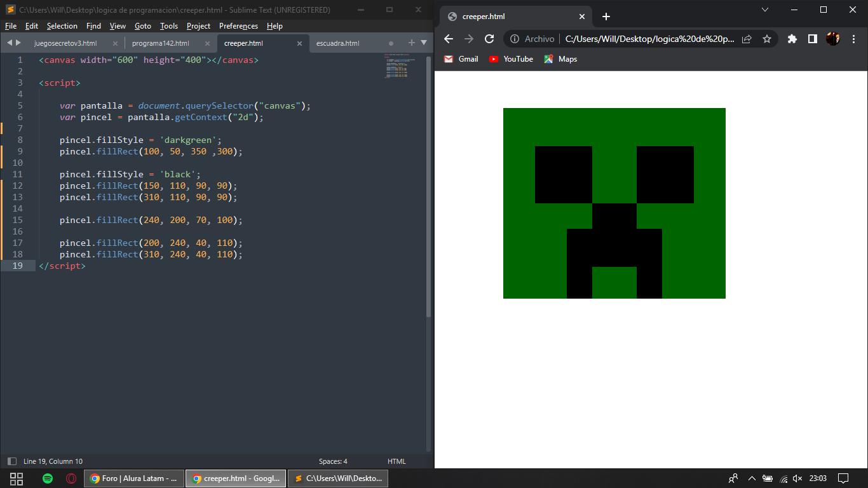
Task: Toggle Chrome side panel
Action: [812, 39]
